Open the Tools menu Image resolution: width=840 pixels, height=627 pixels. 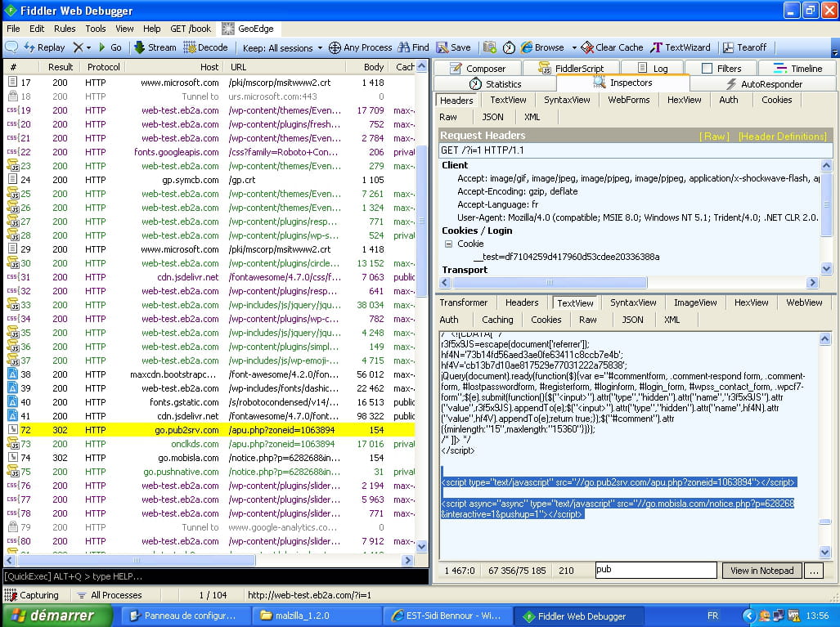(x=96, y=29)
